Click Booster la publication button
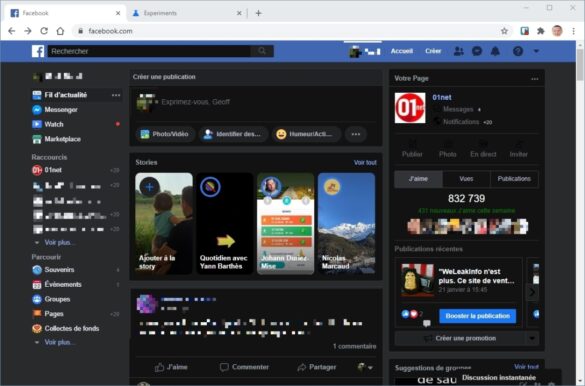This screenshot has height=386, width=585. 478,316
